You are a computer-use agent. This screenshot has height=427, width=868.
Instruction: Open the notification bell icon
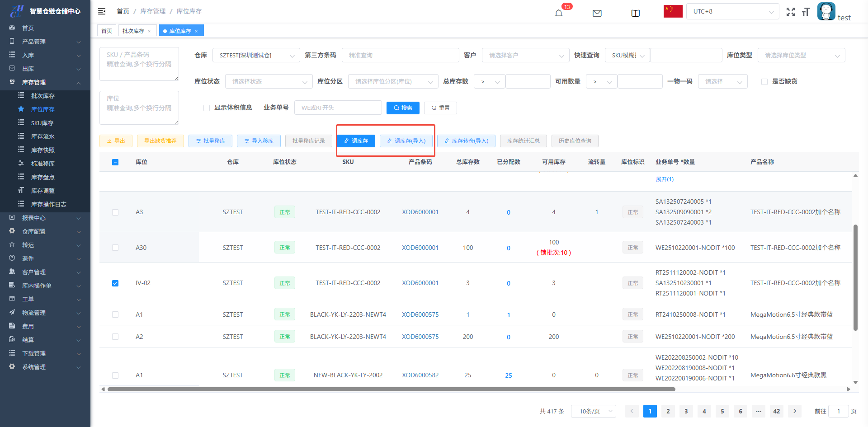(x=559, y=13)
